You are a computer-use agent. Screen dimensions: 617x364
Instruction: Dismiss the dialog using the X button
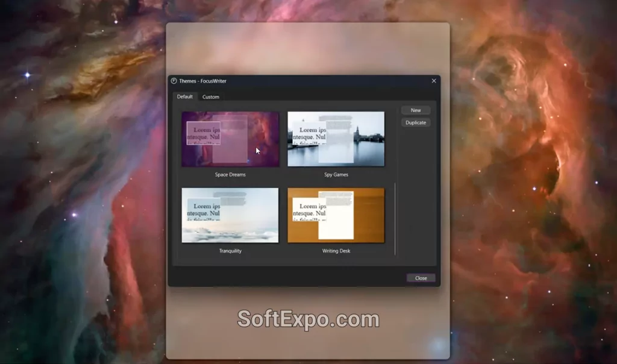pyautogui.click(x=434, y=80)
